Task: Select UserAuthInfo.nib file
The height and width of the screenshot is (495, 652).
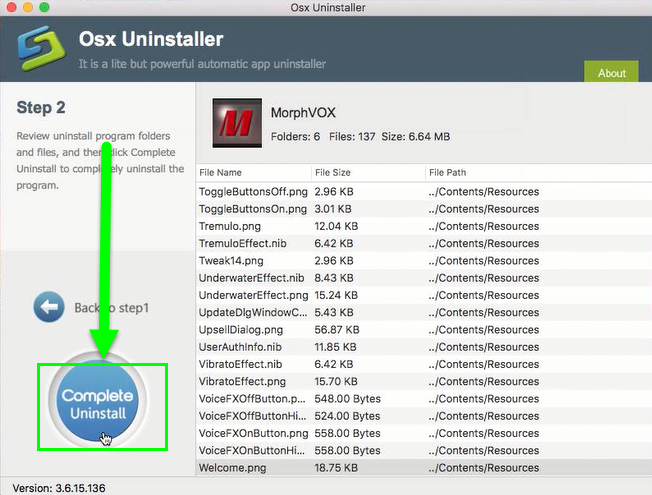Action: pyautogui.click(x=240, y=347)
